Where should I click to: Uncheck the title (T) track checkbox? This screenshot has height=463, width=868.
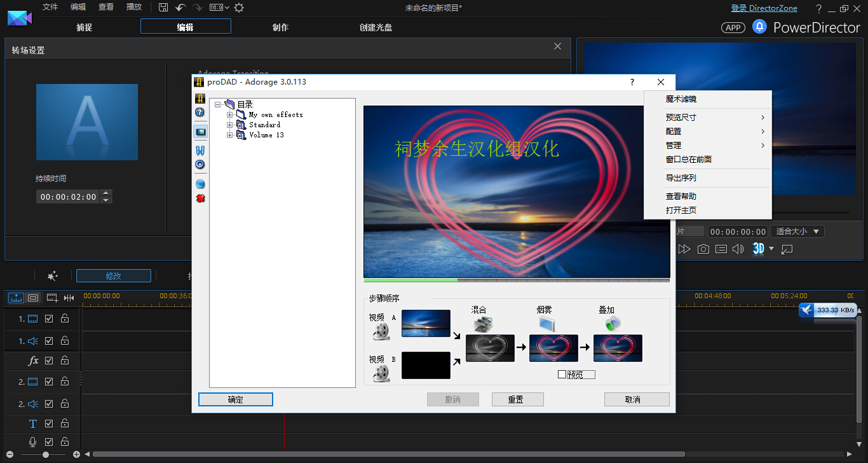(x=49, y=424)
